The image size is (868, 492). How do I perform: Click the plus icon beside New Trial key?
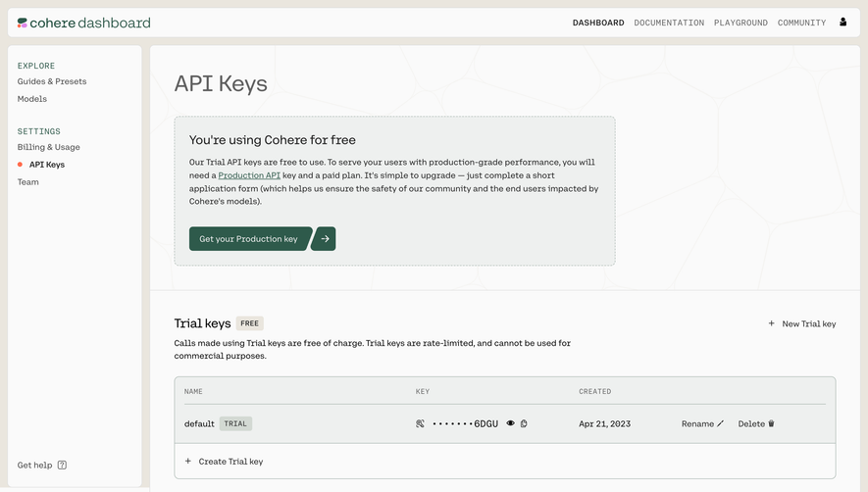click(x=771, y=323)
